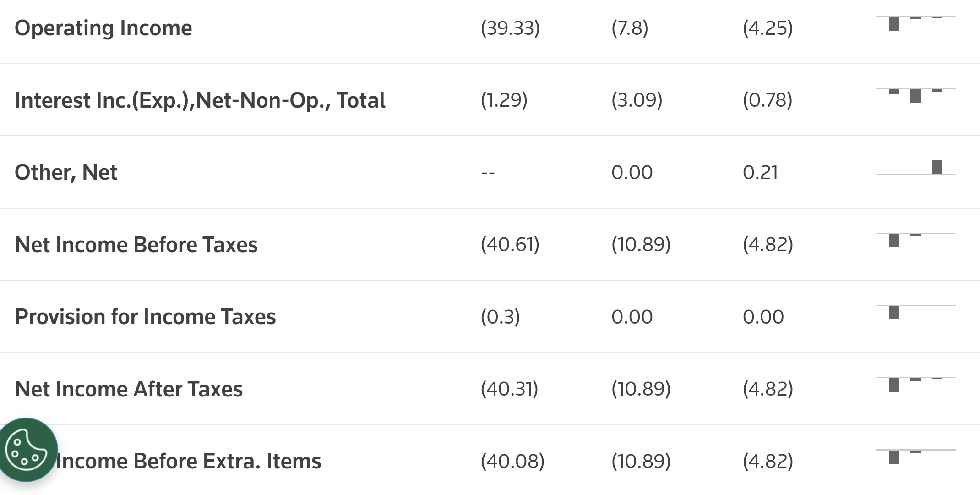980x495 pixels.
Task: Select the Income Before Extra. Items label
Action: [188, 461]
